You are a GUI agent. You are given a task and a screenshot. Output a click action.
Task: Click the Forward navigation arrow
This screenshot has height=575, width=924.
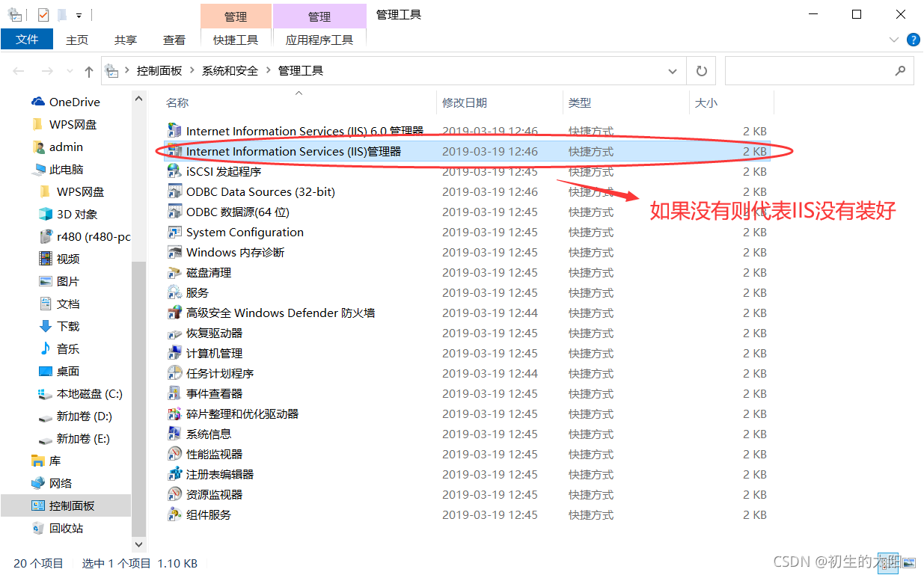coord(46,71)
